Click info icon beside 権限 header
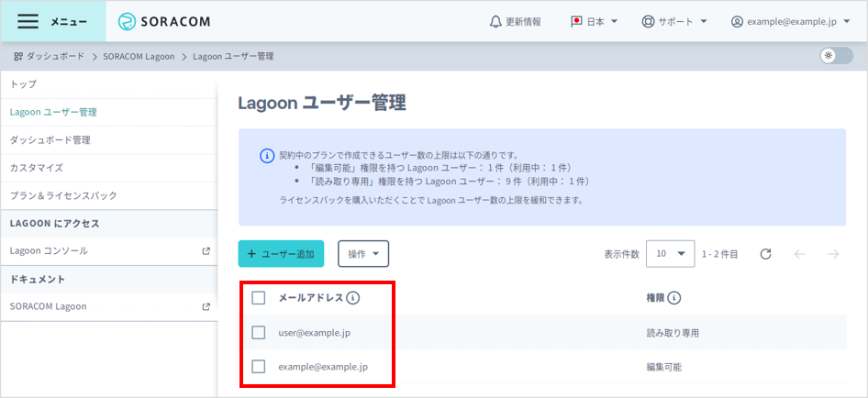The image size is (868, 398). [673, 298]
